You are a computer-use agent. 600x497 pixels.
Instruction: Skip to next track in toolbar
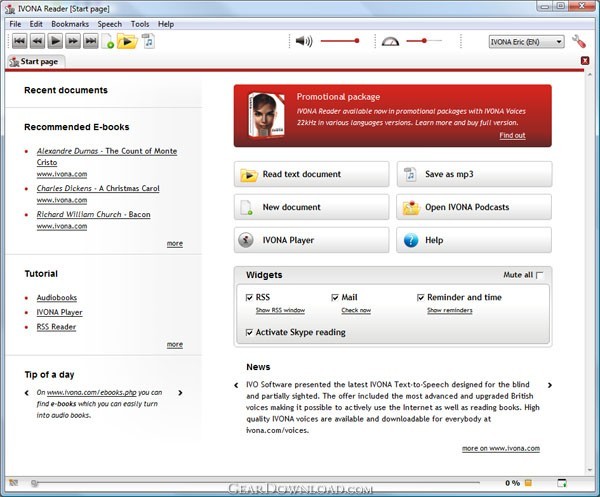click(91, 41)
